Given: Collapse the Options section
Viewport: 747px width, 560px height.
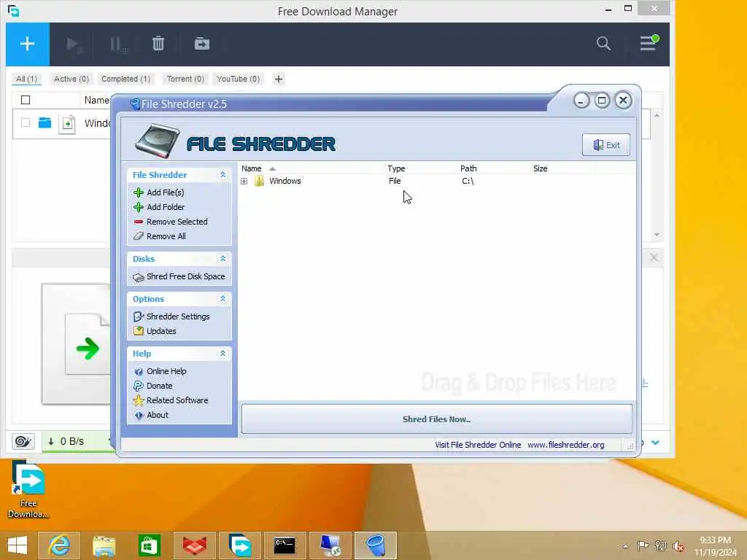Looking at the screenshot, I should (222, 298).
